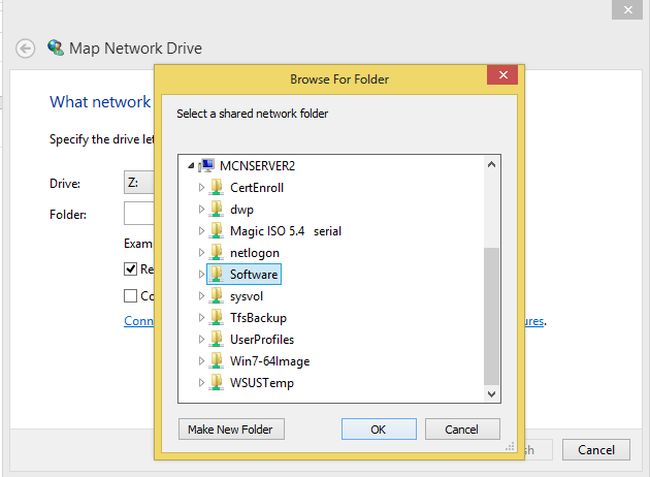Click the Software shared folder icon

coord(216,274)
